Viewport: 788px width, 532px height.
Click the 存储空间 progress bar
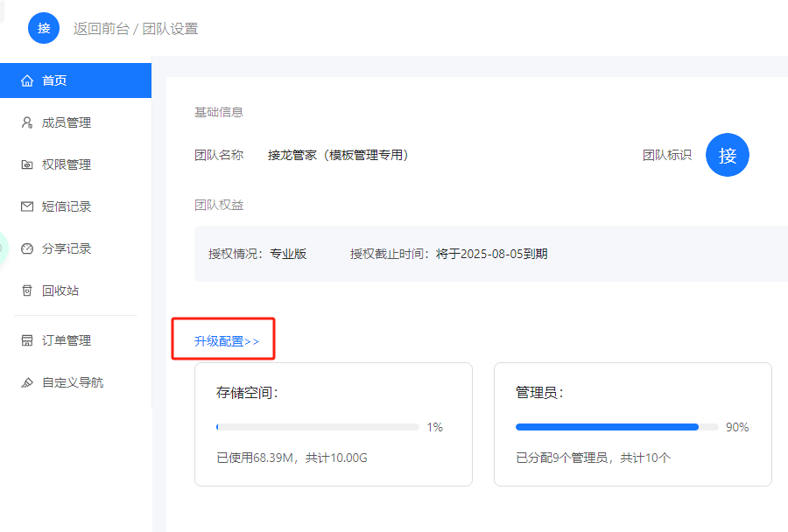318,427
